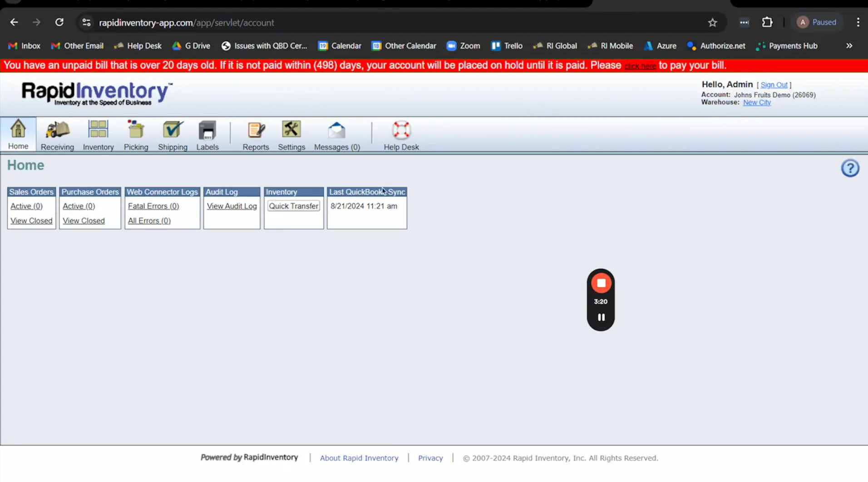Open All Errors (0) logs

click(x=149, y=221)
